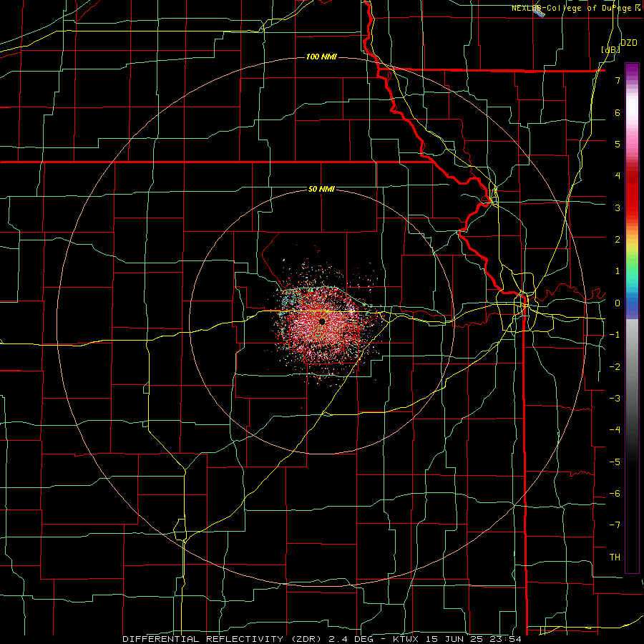The width and height of the screenshot is (644, 644).
Task: Click the positive "4" scale label
Action: [x=618, y=176]
